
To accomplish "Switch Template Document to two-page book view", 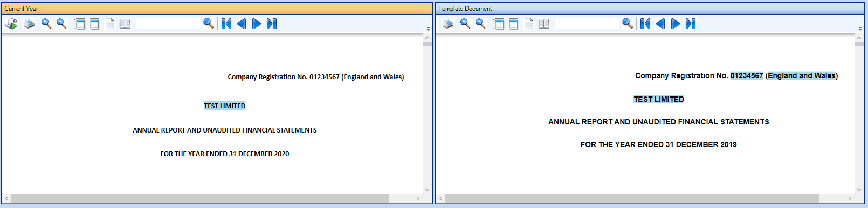I will click(544, 24).
